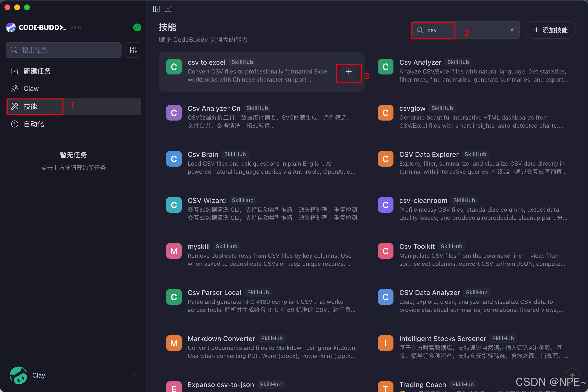This screenshot has height=392, width=588.
Task: Open 自动化 via the clock icon
Action: click(x=15, y=124)
